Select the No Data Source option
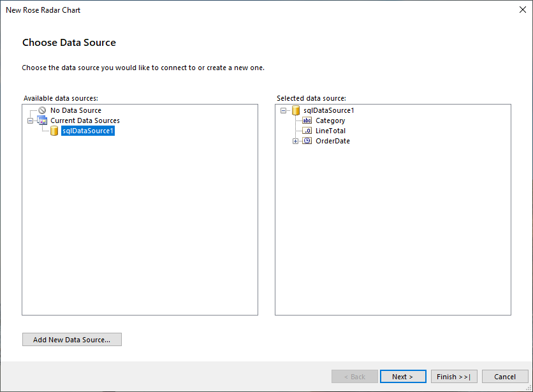The width and height of the screenshot is (533, 392). click(x=75, y=110)
